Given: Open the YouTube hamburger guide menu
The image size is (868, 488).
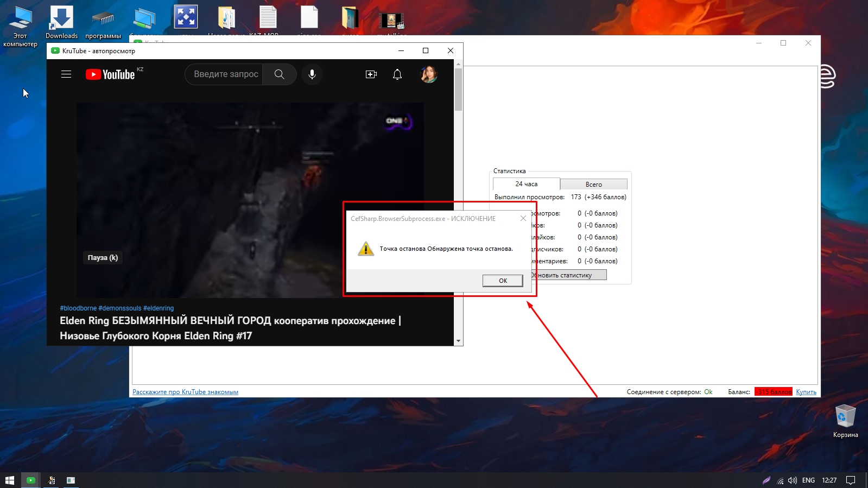Looking at the screenshot, I should point(66,74).
